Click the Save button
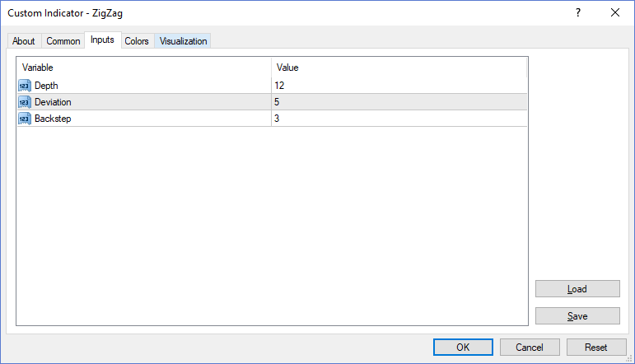This screenshot has height=364, width=635. tap(577, 315)
